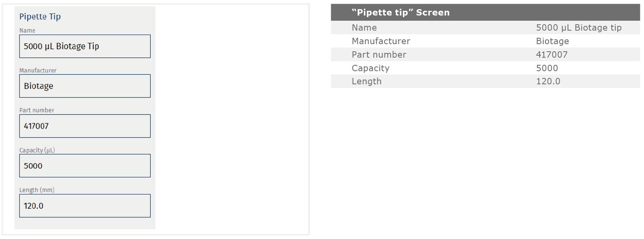Focus the Manufacturer input box in the form

click(85, 86)
